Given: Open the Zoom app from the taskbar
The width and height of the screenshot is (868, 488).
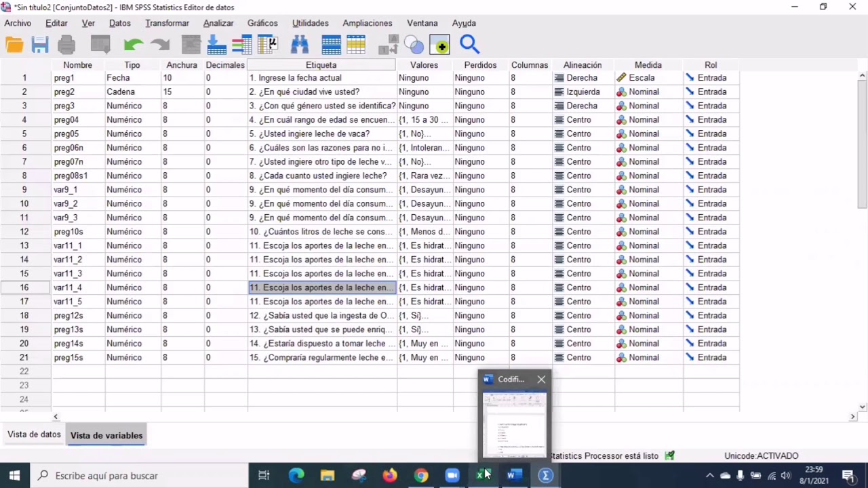Looking at the screenshot, I should [452, 476].
